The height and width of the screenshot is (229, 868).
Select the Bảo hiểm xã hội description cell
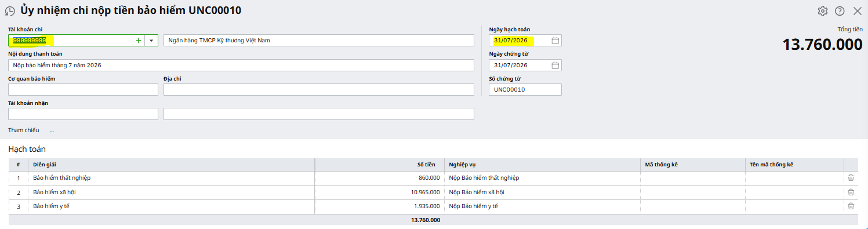click(x=172, y=192)
